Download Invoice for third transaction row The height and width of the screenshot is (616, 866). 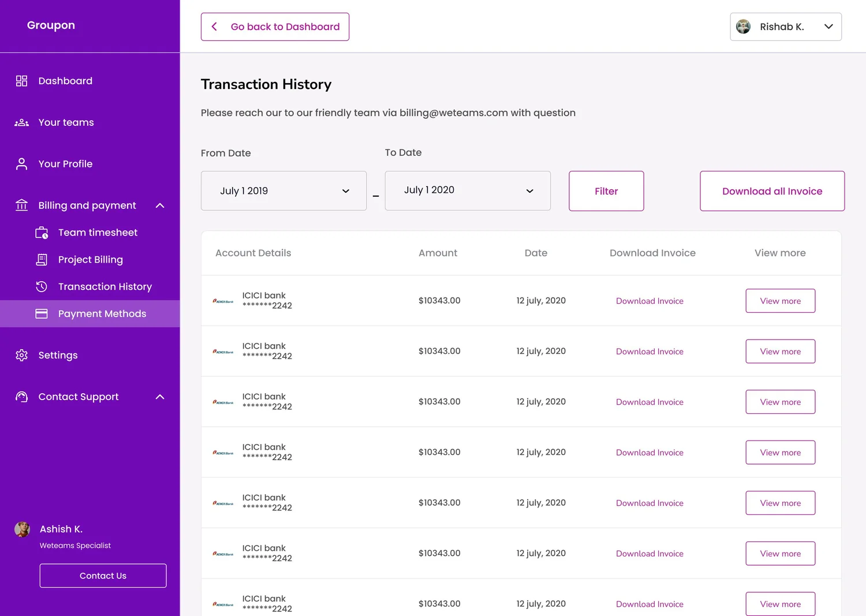(x=649, y=402)
